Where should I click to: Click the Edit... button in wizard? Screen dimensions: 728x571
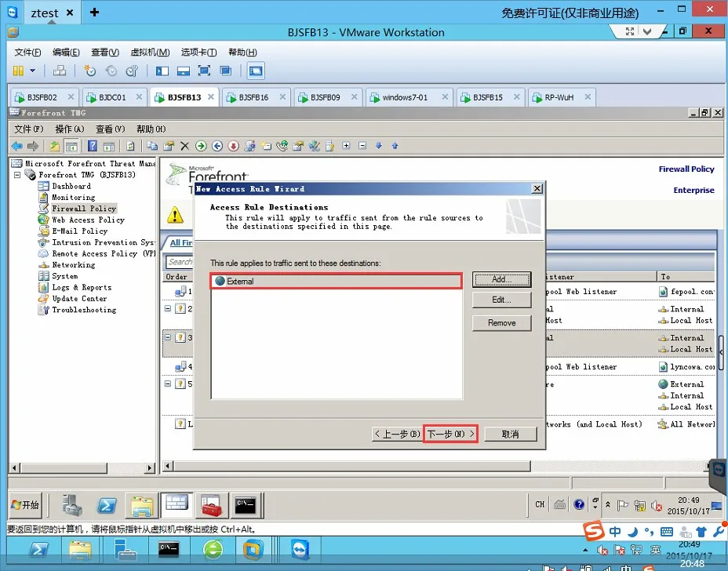click(502, 300)
